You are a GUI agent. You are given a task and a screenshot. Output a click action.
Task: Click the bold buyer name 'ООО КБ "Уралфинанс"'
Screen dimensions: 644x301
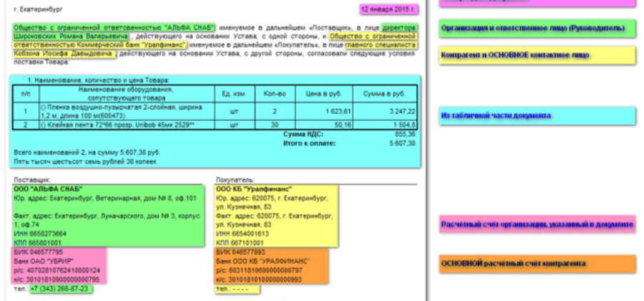pyautogui.click(x=254, y=189)
